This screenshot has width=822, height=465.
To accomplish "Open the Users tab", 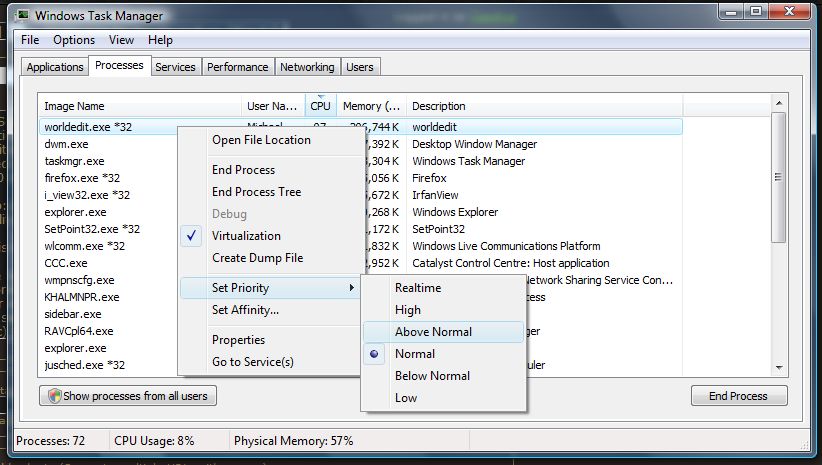I will click(x=360, y=67).
